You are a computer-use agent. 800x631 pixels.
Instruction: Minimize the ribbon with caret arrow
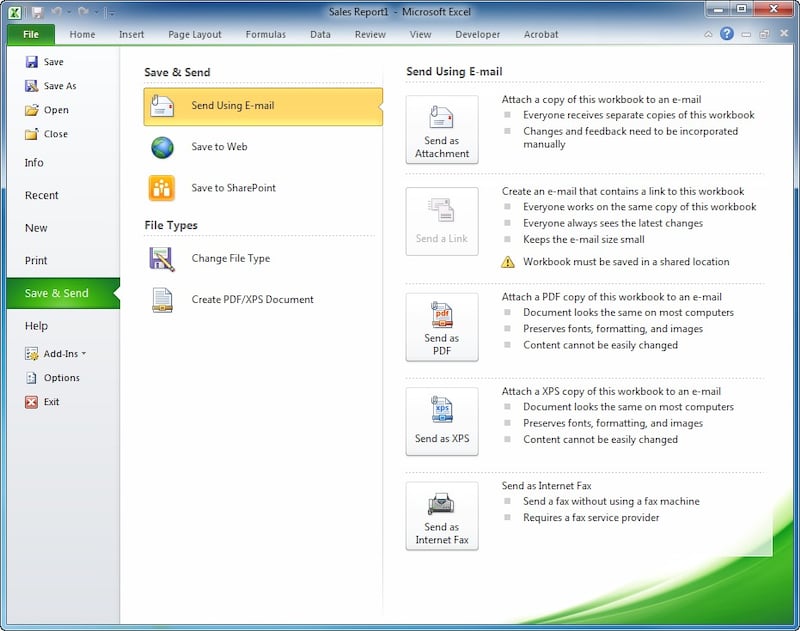[708, 34]
